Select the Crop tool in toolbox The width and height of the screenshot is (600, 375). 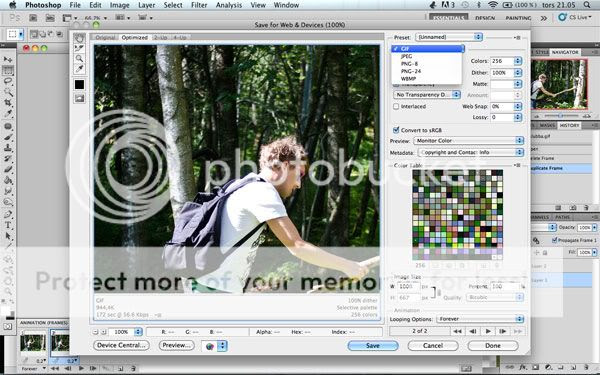pos(8,103)
